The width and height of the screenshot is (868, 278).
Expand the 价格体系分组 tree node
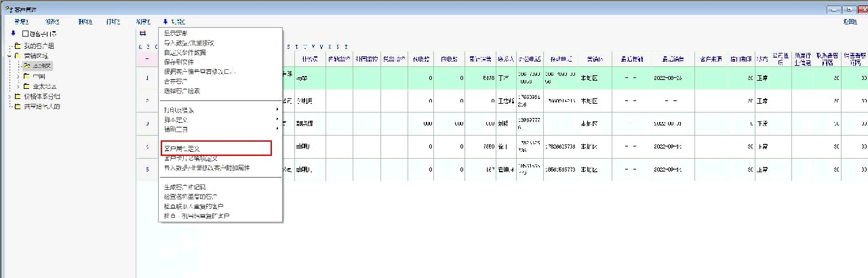pos(9,96)
